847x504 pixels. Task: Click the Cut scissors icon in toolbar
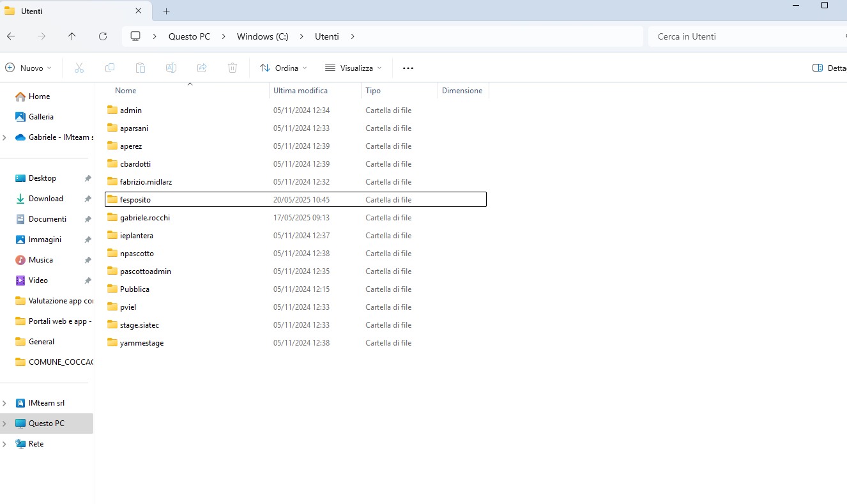(79, 68)
